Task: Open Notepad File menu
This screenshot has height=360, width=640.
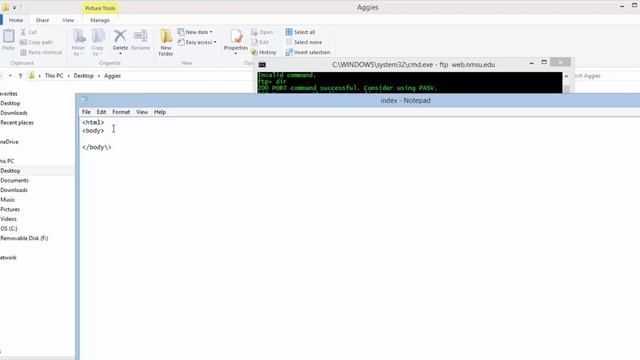Action: tap(87, 112)
